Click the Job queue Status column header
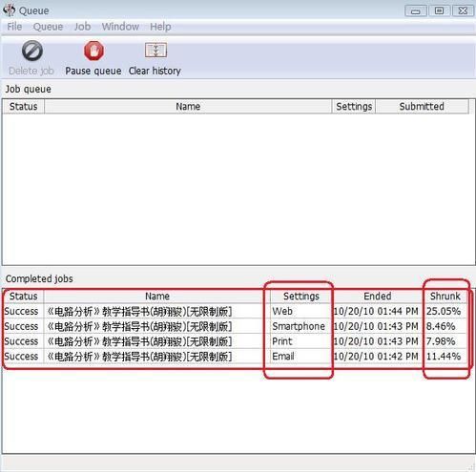This screenshot has height=472, width=476. pos(24,107)
